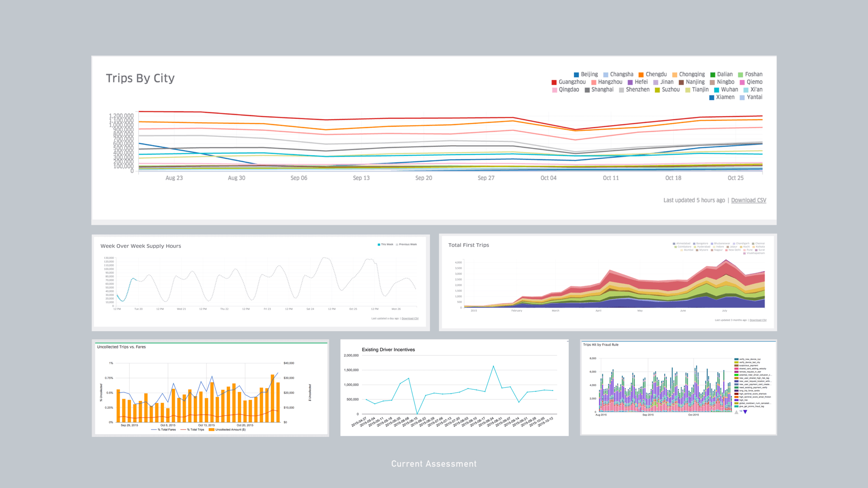The width and height of the screenshot is (868, 488).
Task: Toggle Guangzhou legend entry
Action: pos(569,82)
